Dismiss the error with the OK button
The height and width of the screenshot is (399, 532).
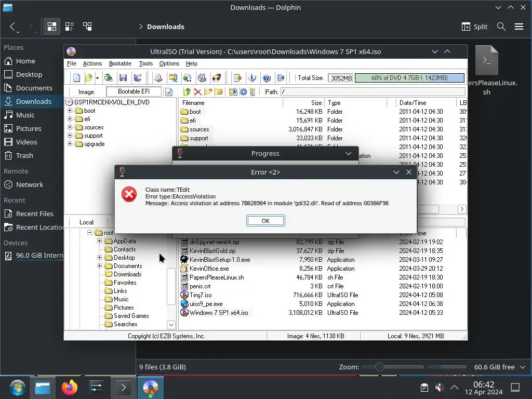tap(265, 220)
